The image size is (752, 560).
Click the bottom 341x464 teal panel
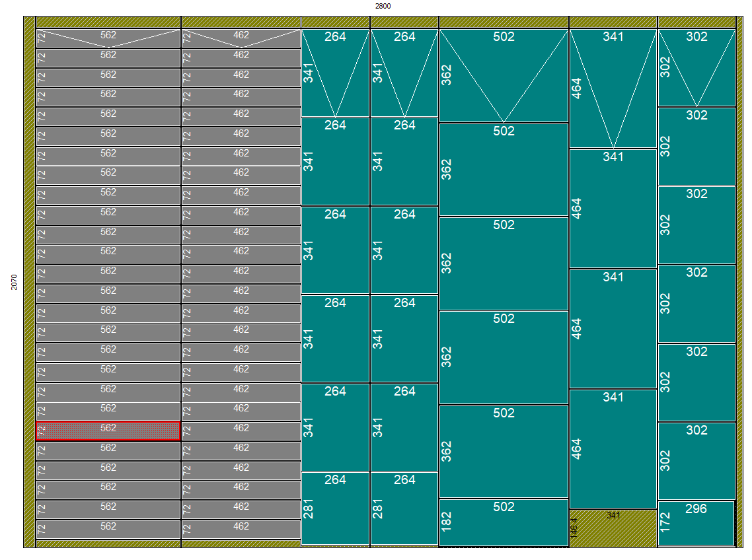pyautogui.click(x=613, y=449)
